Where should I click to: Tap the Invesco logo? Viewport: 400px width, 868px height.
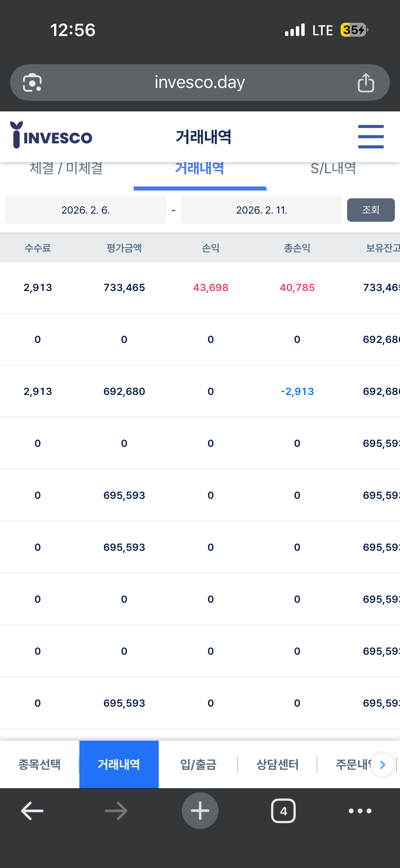pyautogui.click(x=51, y=135)
